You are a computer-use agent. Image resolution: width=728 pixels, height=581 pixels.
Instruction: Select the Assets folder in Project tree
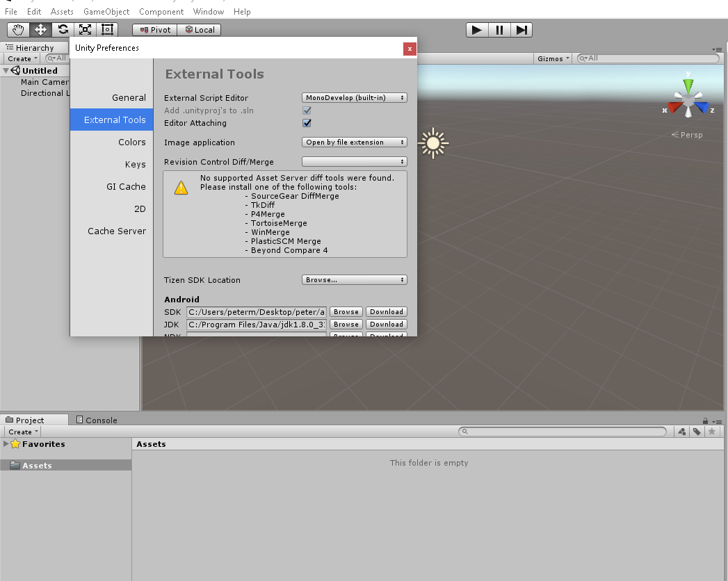[x=65, y=466]
